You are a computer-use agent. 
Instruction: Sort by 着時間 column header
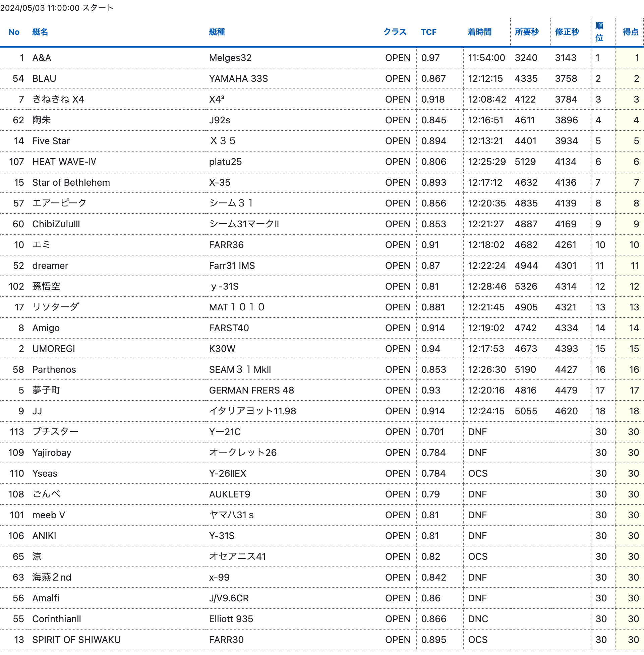point(479,32)
